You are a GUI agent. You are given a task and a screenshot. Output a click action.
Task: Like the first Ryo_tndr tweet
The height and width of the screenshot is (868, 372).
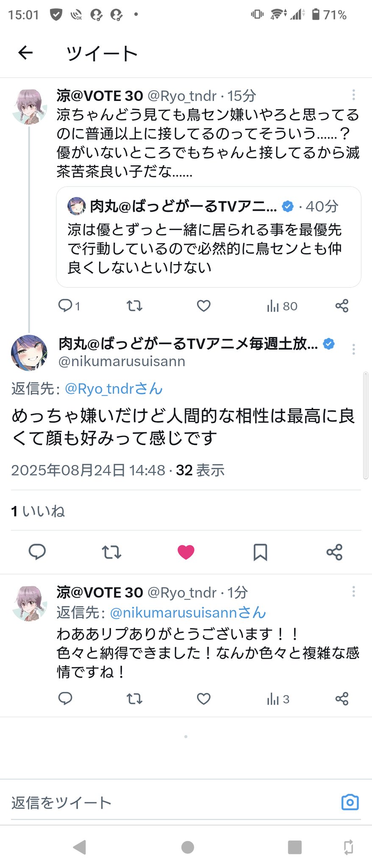click(204, 306)
